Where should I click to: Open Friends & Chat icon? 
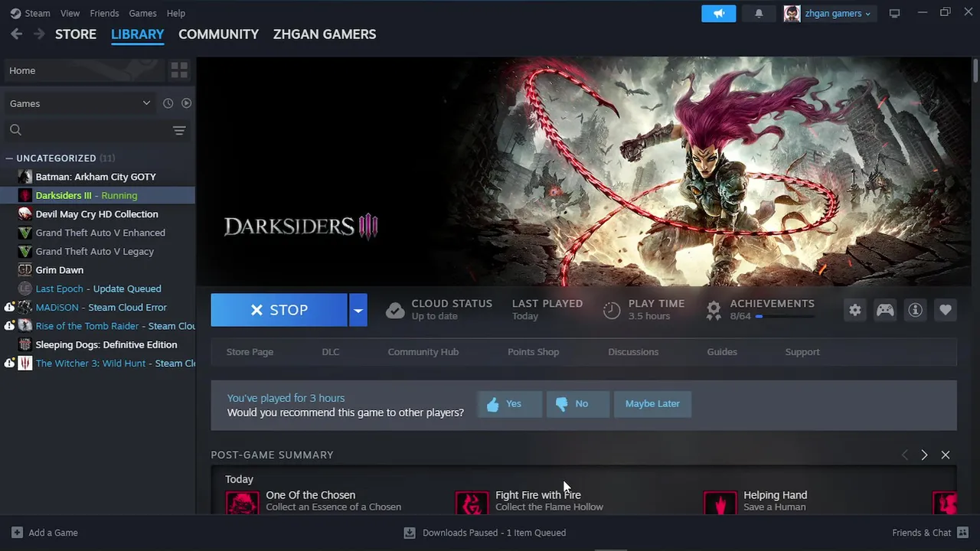[x=962, y=533]
